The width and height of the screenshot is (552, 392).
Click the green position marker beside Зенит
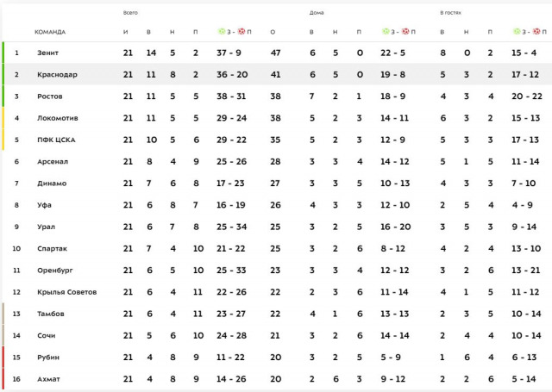3,53
